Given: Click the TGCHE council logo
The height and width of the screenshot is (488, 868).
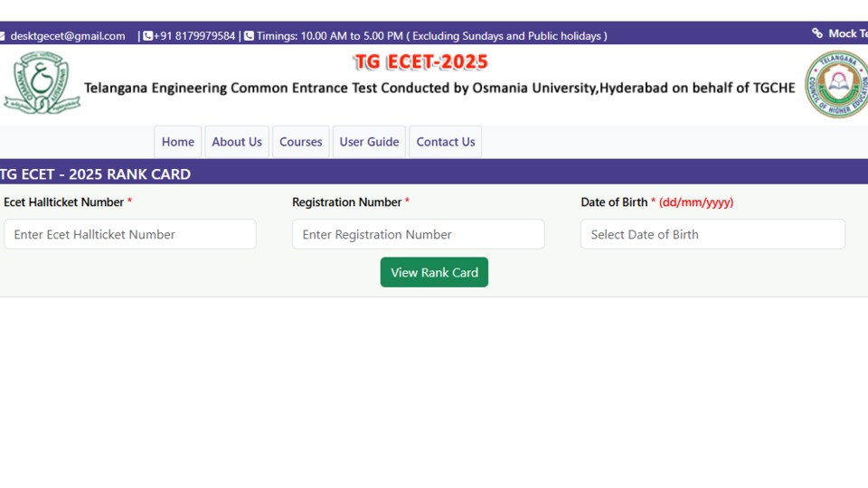Looking at the screenshot, I should coord(836,84).
